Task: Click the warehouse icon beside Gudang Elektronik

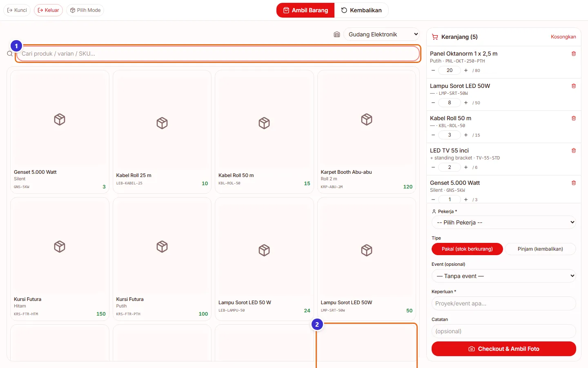Action: (x=337, y=34)
